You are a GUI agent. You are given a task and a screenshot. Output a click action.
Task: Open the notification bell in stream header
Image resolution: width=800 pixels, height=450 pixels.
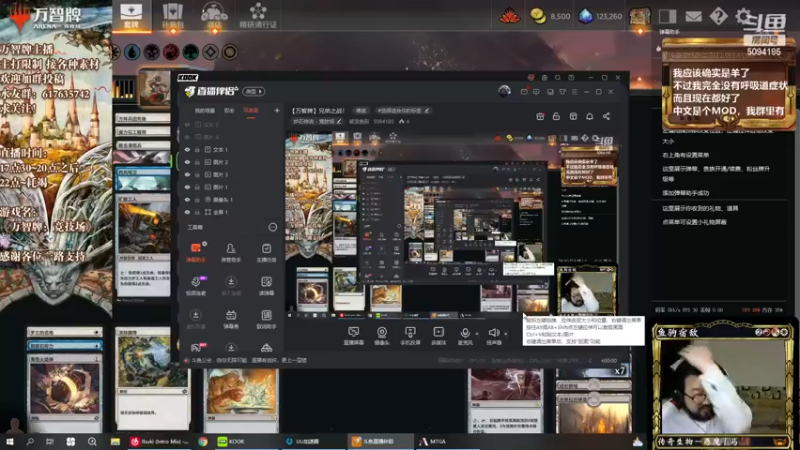coord(589,116)
